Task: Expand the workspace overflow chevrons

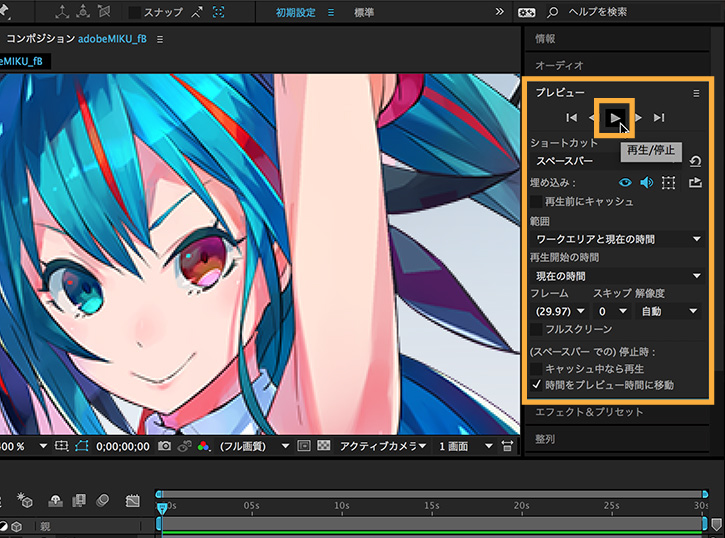Action: pos(499,12)
